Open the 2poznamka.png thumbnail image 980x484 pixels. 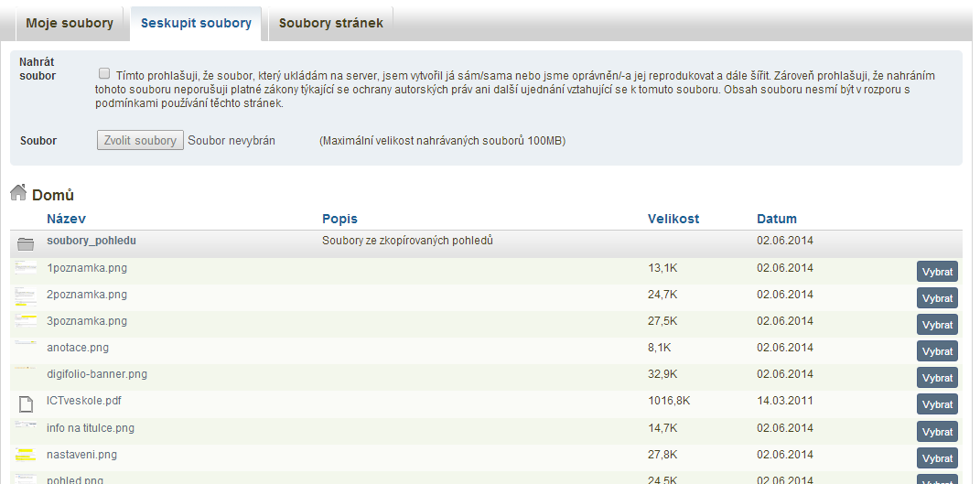[x=26, y=296]
